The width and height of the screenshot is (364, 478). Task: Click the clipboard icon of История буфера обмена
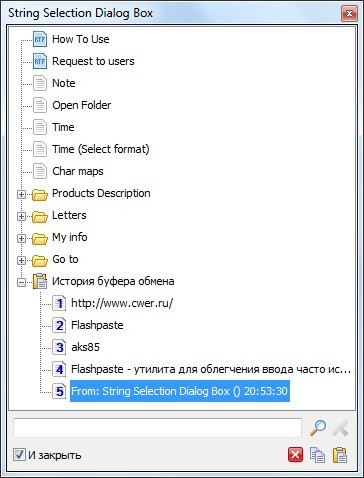tap(40, 281)
